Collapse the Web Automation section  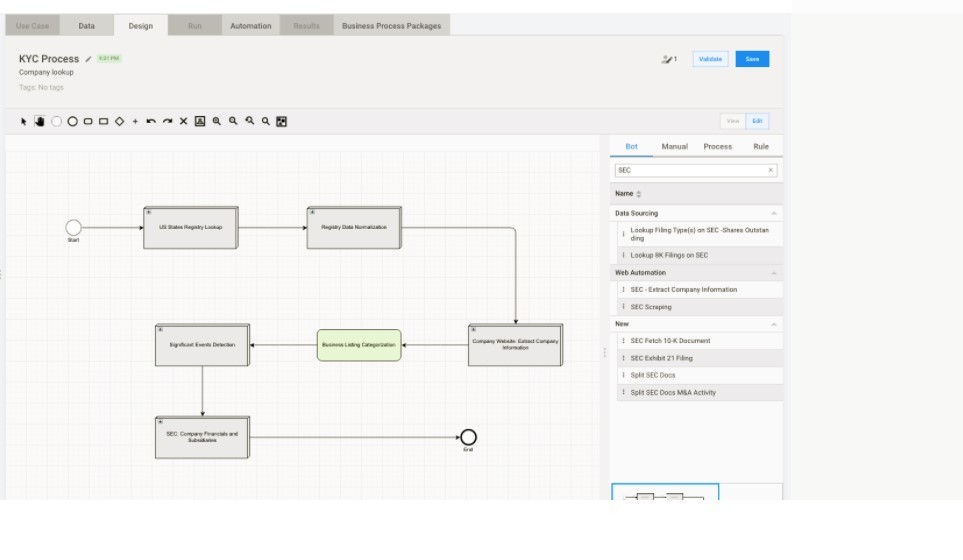click(773, 272)
